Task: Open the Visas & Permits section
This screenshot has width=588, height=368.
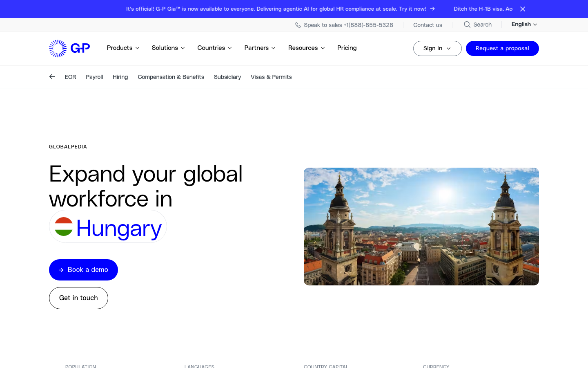Action: coord(271,77)
